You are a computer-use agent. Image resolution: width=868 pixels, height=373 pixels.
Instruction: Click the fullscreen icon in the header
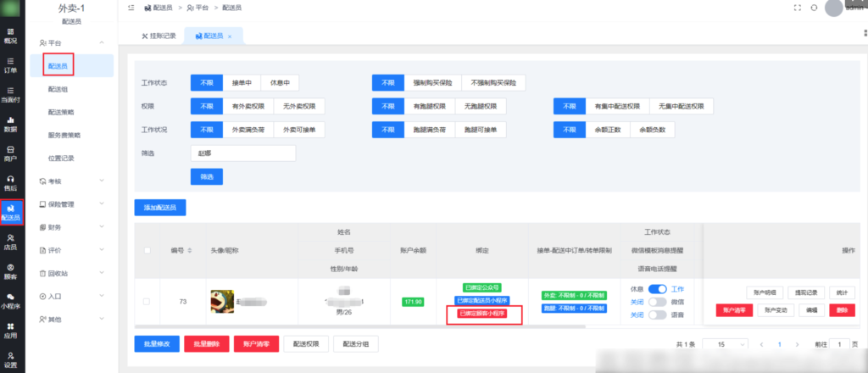[x=798, y=8]
